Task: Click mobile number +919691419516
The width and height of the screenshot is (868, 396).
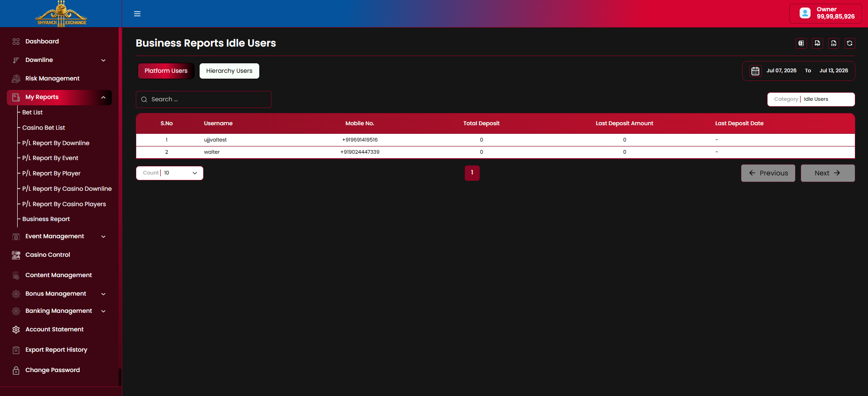Action: (x=360, y=140)
